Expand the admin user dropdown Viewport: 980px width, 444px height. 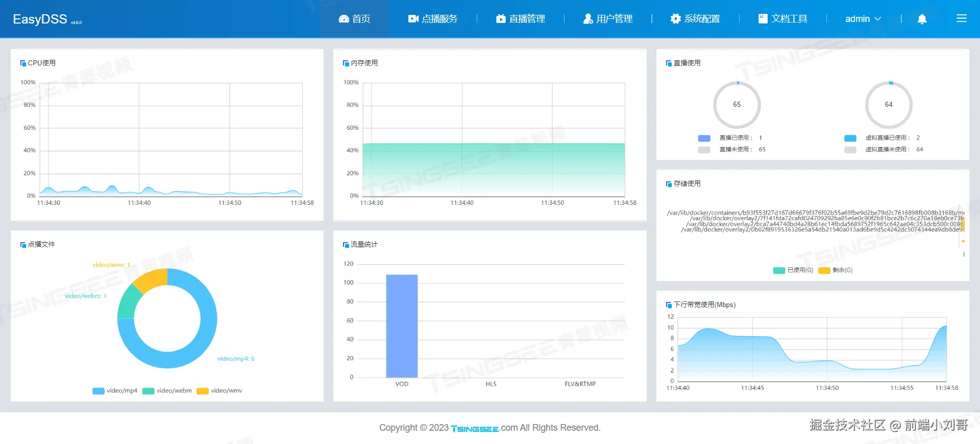(x=863, y=19)
